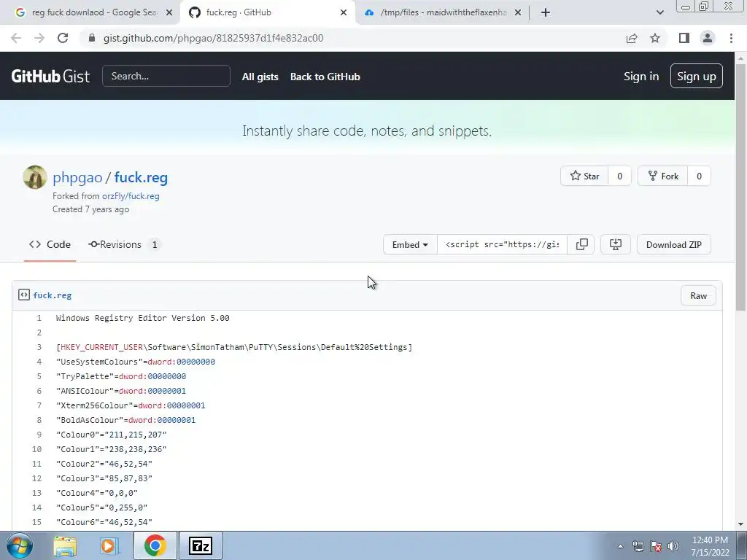This screenshot has height=560, width=747.
Task: Click the save gist to desktop icon
Action: (616, 245)
